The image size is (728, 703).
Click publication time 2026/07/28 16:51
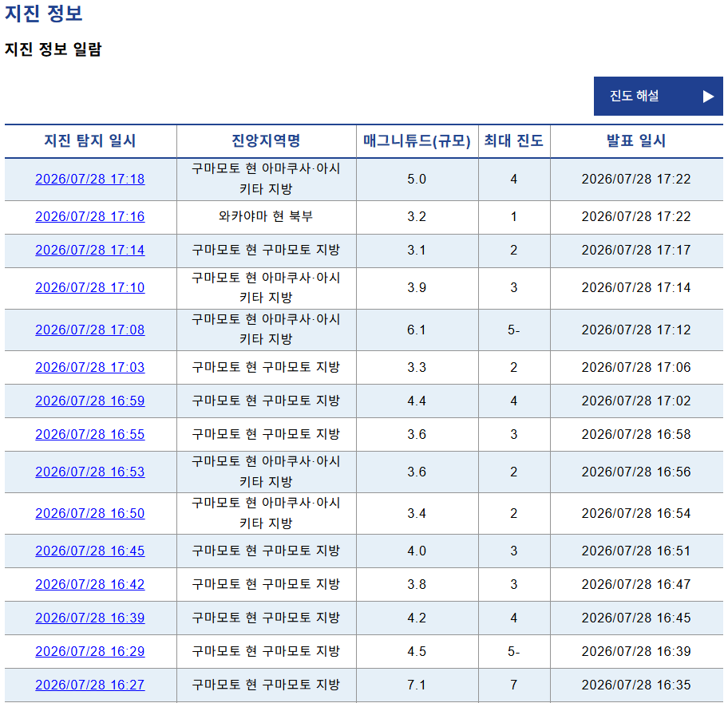pos(636,551)
